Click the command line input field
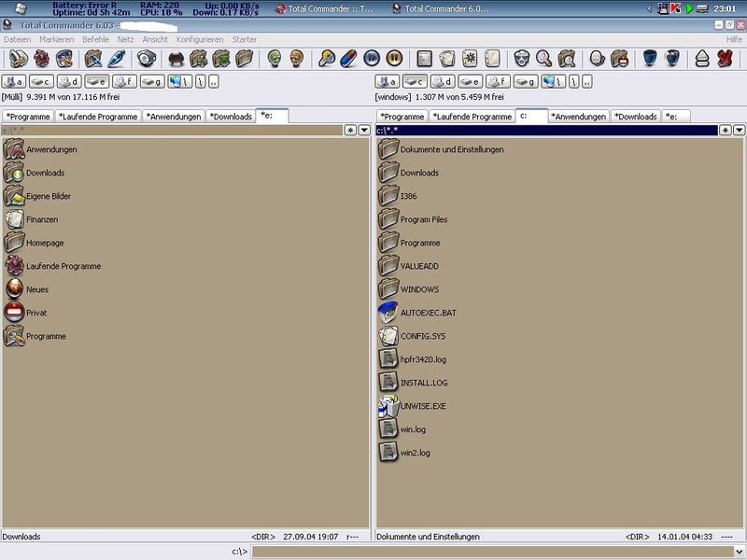Image resolution: width=747 pixels, height=560 pixels. (x=492, y=552)
